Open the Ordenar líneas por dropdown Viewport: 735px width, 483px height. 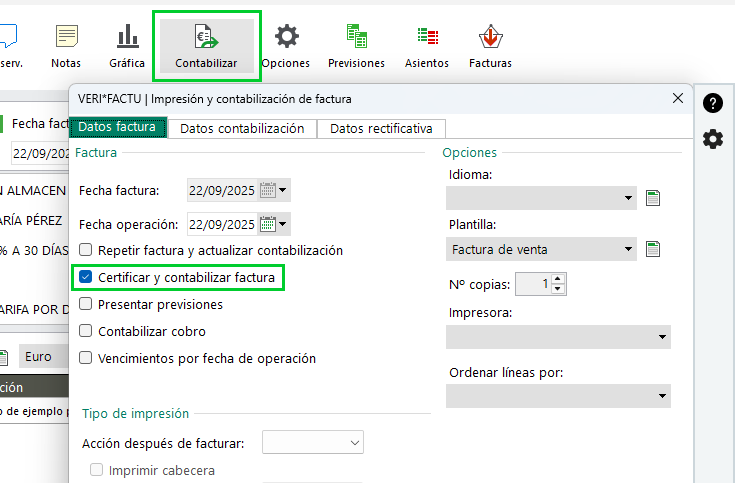558,396
